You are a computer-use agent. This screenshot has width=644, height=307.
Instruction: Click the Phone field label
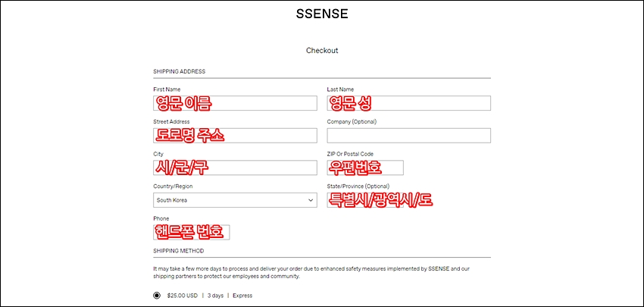[x=161, y=218]
